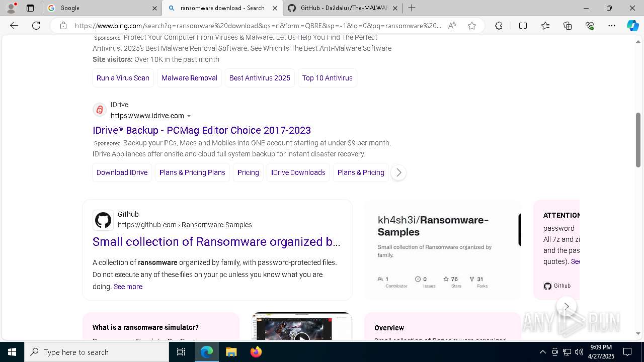Click What is a ransomware simulator card
Image resolution: width=644 pixels, height=362 pixels.
pos(161,327)
